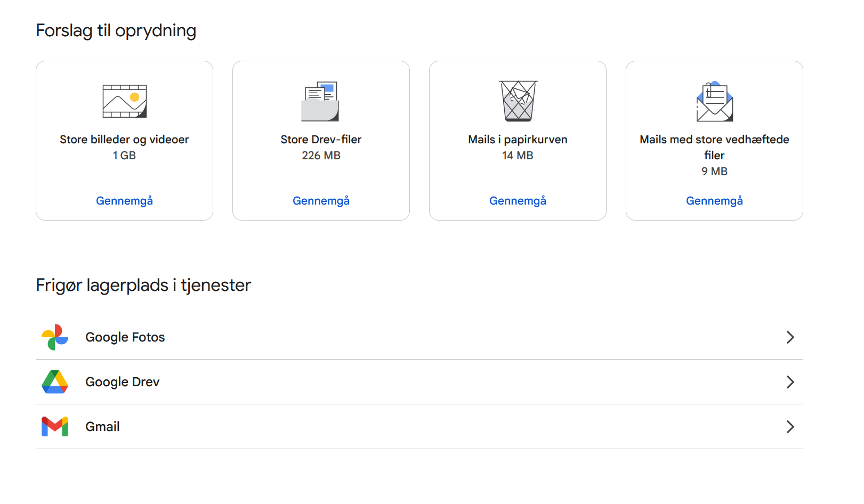864x504 pixels.
Task: Click the Store Drev-filer card title
Action: tap(321, 140)
